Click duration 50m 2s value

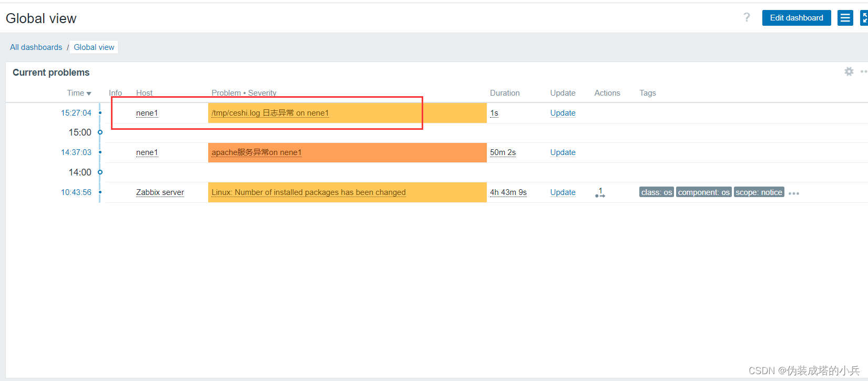(x=503, y=152)
